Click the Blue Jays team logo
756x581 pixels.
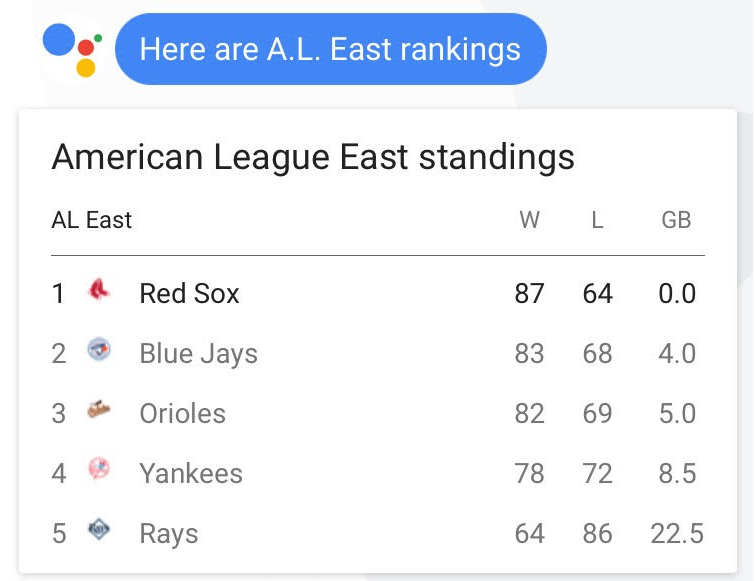pos(99,350)
